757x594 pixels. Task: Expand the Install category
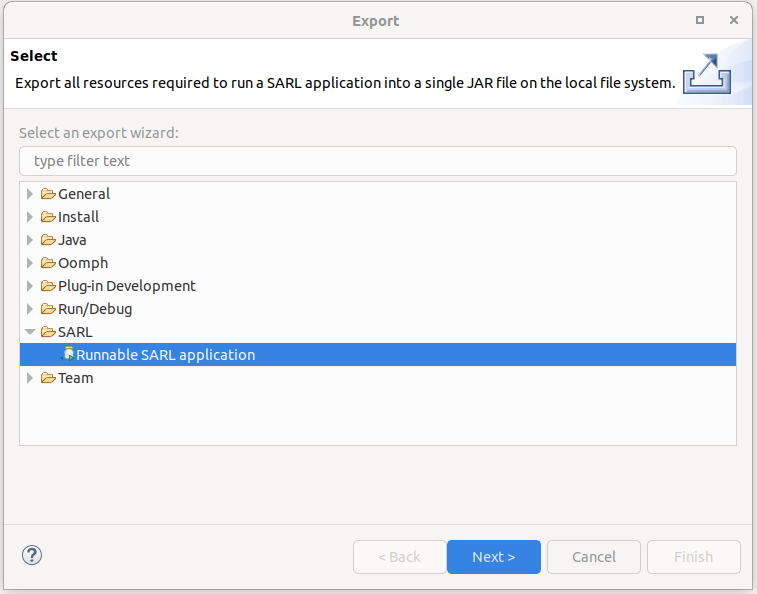pos(30,217)
